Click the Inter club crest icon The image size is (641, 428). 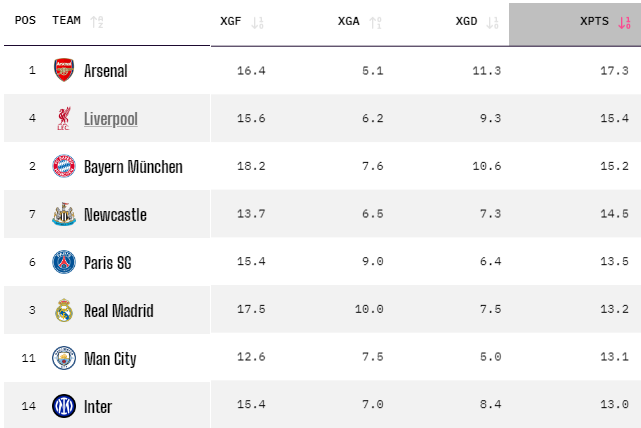(64, 406)
